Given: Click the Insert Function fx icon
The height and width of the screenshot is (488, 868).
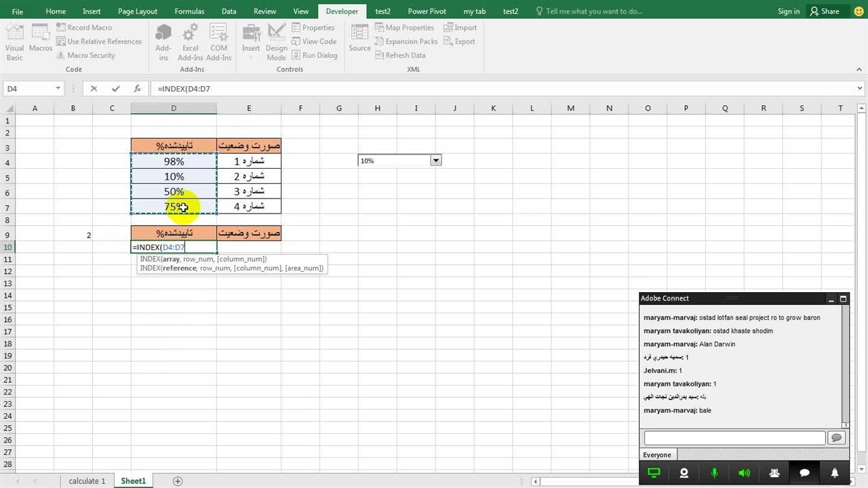Looking at the screenshot, I should (137, 89).
